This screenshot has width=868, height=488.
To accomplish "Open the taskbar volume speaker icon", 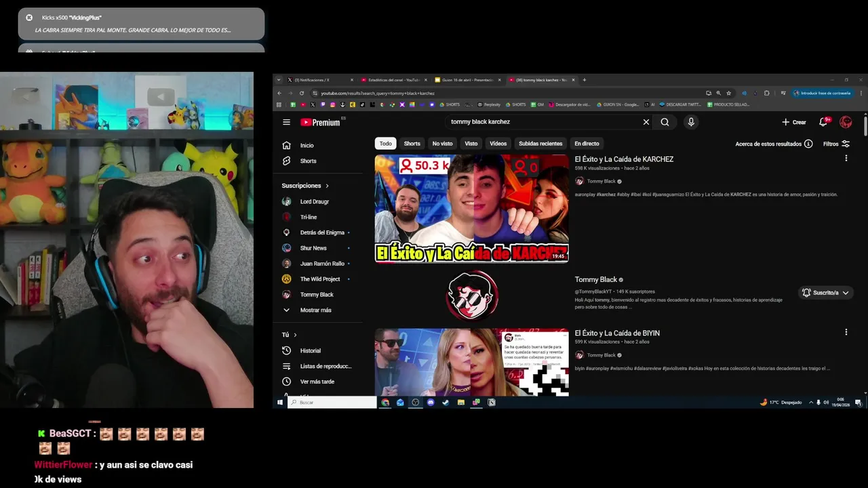I will 826,403.
